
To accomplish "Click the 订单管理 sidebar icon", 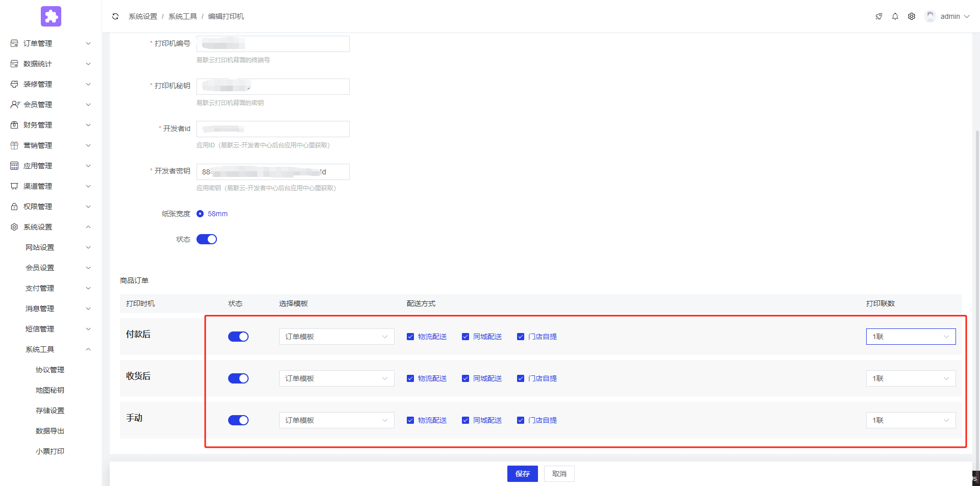I will (x=14, y=43).
